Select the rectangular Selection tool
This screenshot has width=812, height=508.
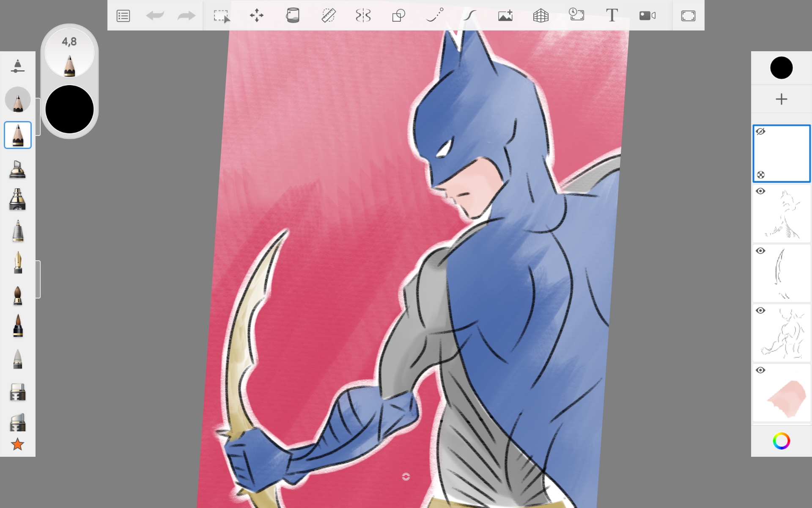coord(221,16)
